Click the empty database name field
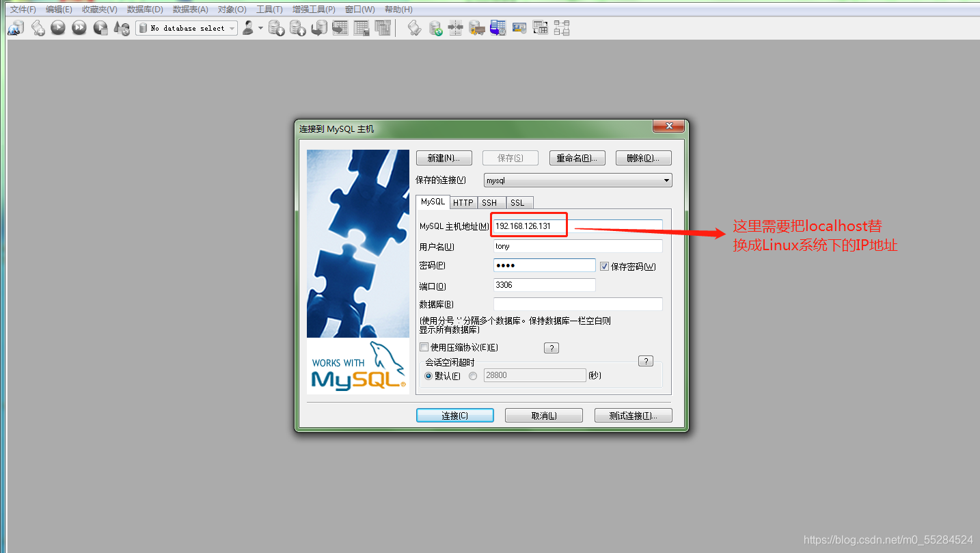 [578, 304]
